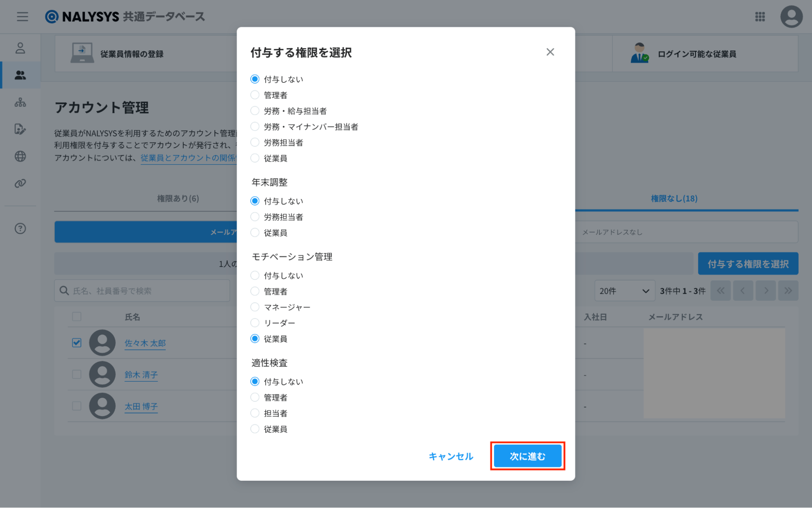812x508 pixels.
Task: Select 管理者 radio in the first section
Action: (255, 95)
